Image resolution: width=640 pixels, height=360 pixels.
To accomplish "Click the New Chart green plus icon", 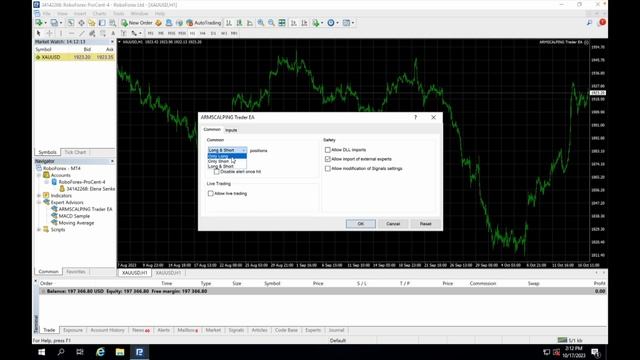I will pos(38,23).
